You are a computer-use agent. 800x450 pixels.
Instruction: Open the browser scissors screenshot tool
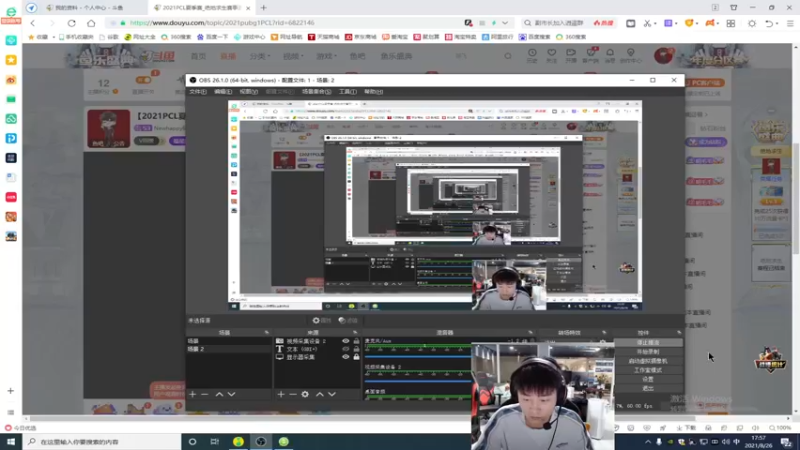click(x=647, y=23)
